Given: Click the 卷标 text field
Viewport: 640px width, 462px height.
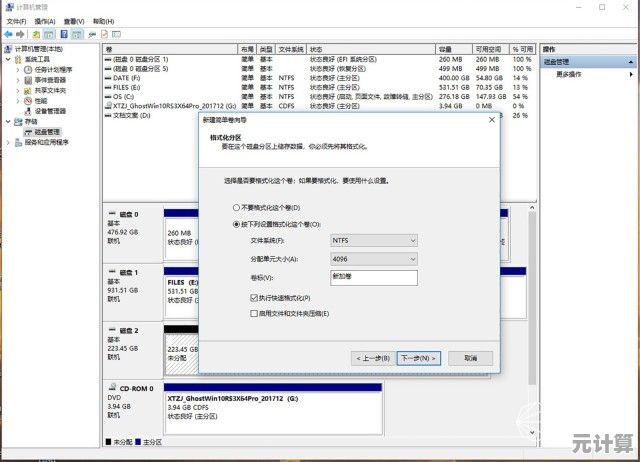Looking at the screenshot, I should (x=373, y=277).
